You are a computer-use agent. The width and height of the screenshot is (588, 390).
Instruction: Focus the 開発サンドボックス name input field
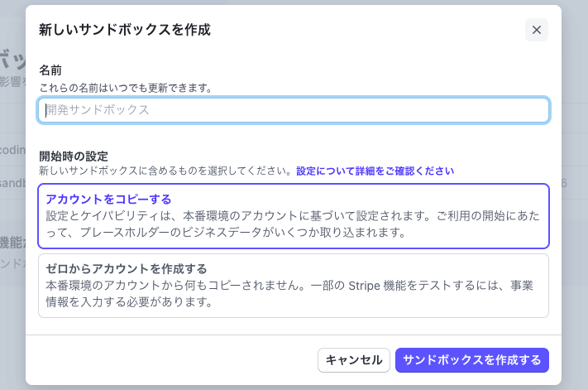tap(294, 110)
